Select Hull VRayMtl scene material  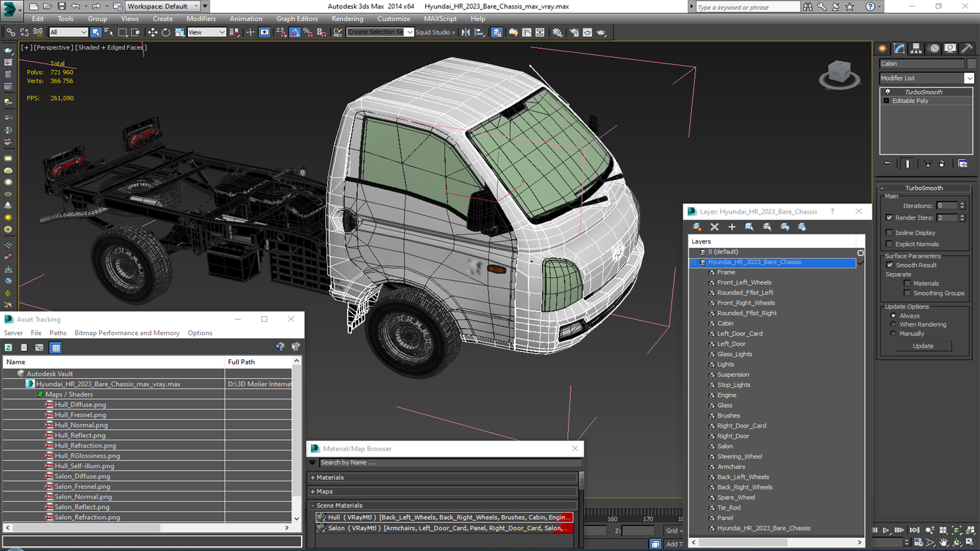tap(444, 517)
